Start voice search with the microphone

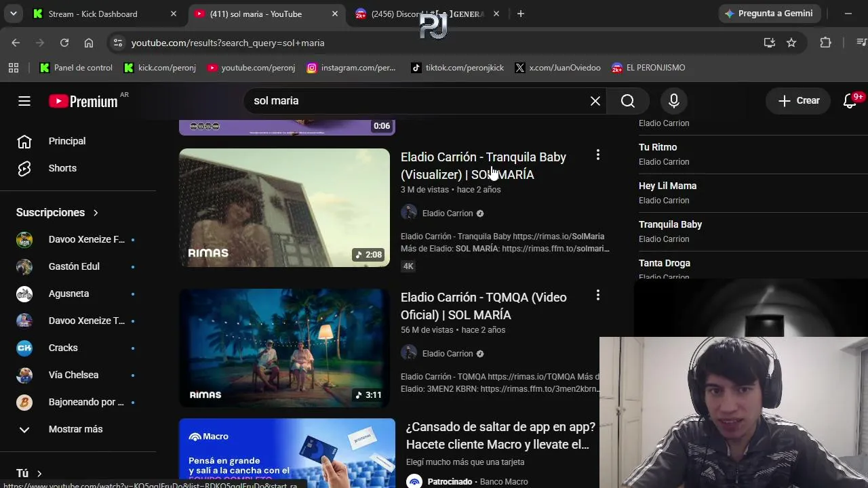[674, 101]
